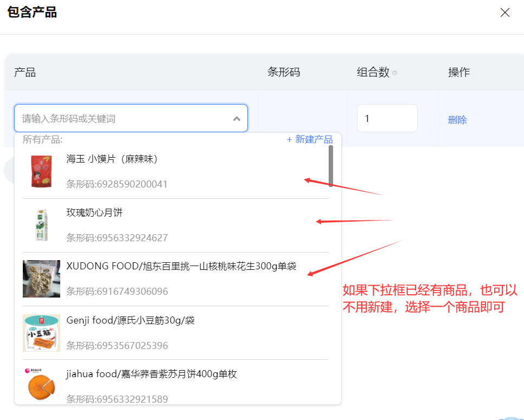
Task: Select 海玉 小馍片（麻辣味） from the list
Action: click(112, 159)
